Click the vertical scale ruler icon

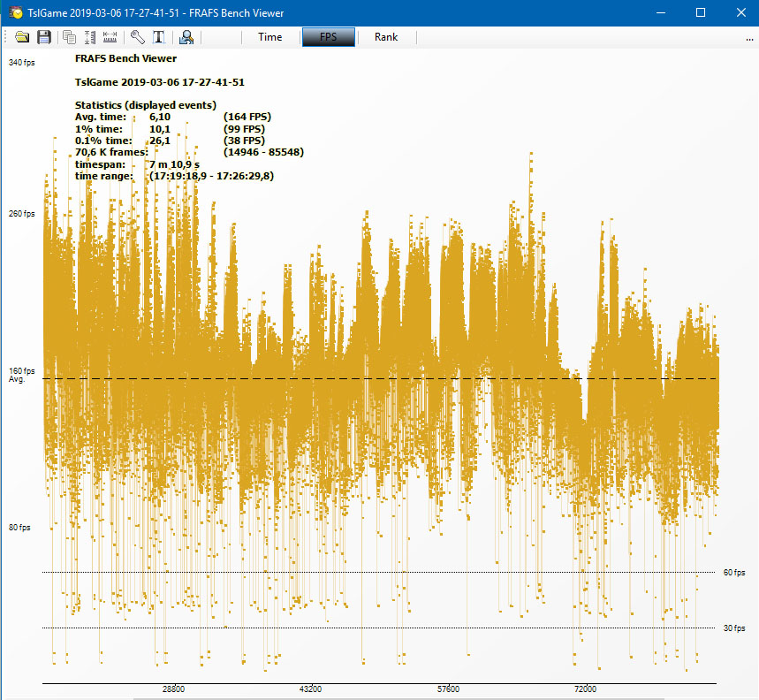click(x=89, y=37)
